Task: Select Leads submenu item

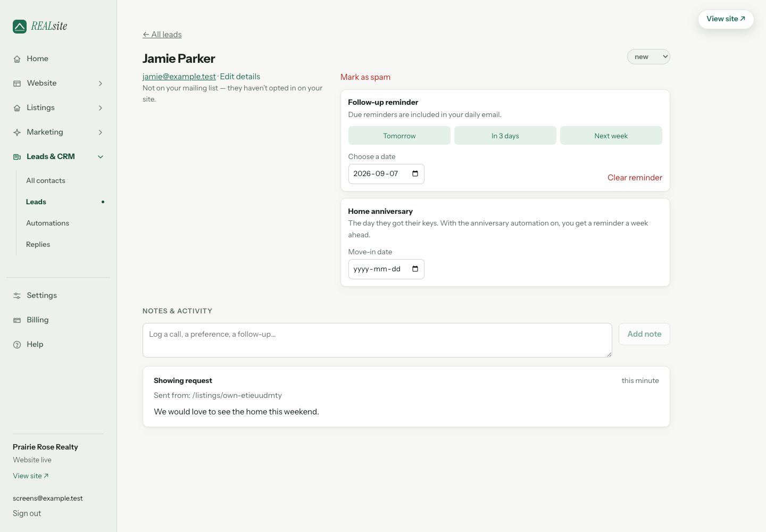Action: pos(36,202)
